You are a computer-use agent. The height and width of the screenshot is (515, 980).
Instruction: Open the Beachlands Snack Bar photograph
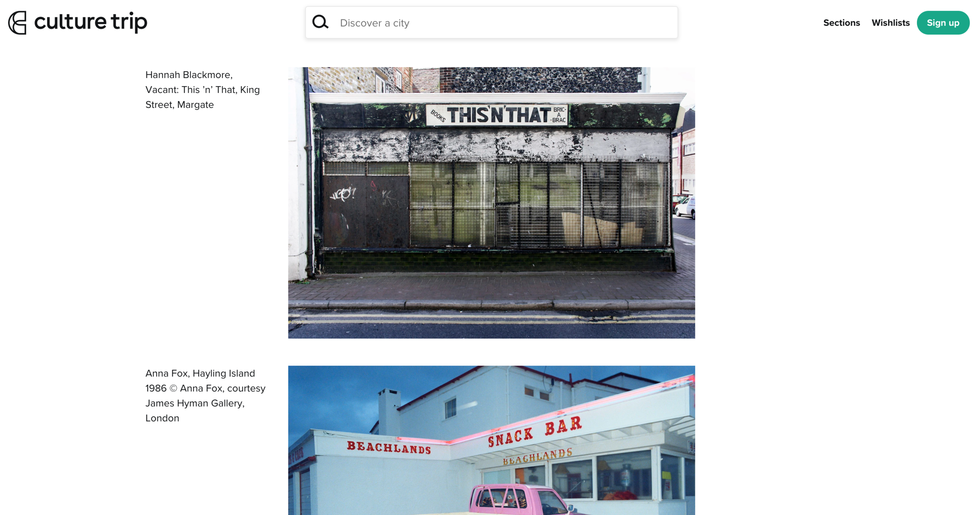[491, 440]
